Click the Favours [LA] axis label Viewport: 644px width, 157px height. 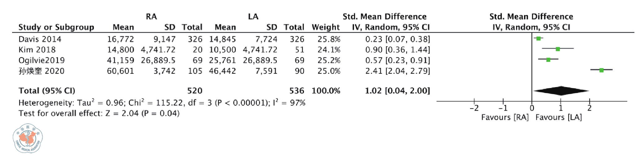tap(558, 117)
